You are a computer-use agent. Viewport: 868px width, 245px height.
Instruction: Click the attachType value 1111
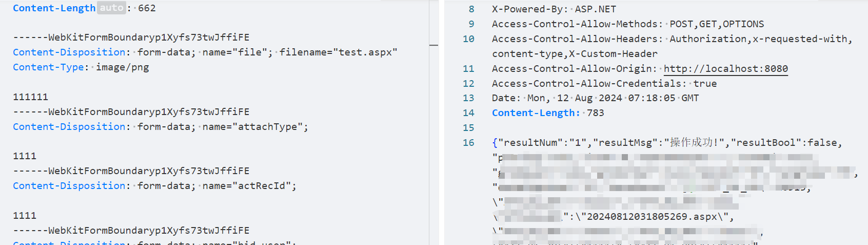point(25,156)
